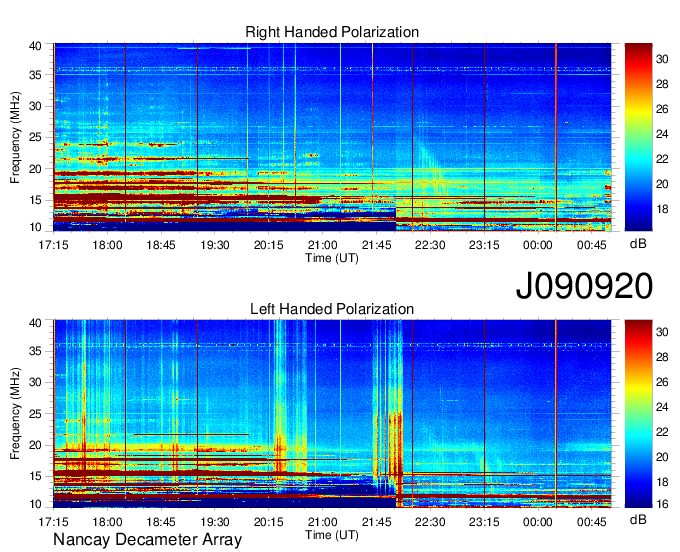Click 15 MHz tick on Left Handed frequency axis
Viewport: 680px width, 552px height.
click(x=35, y=476)
